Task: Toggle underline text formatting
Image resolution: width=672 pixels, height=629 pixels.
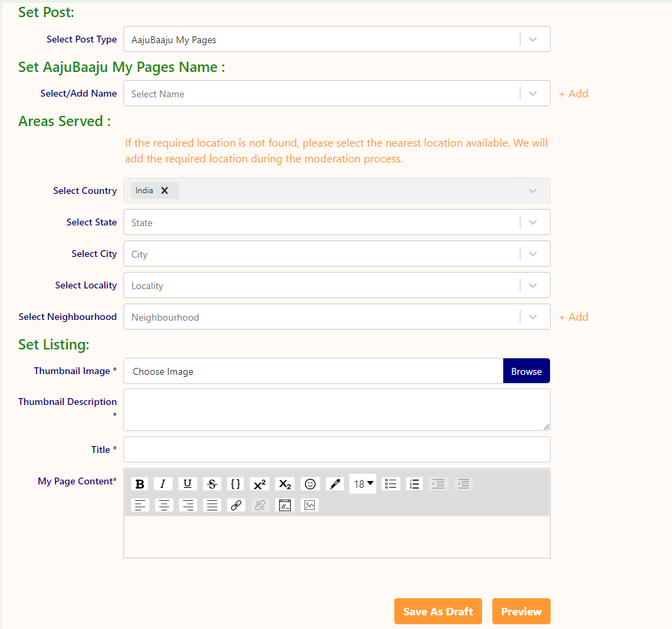Action: [188, 484]
